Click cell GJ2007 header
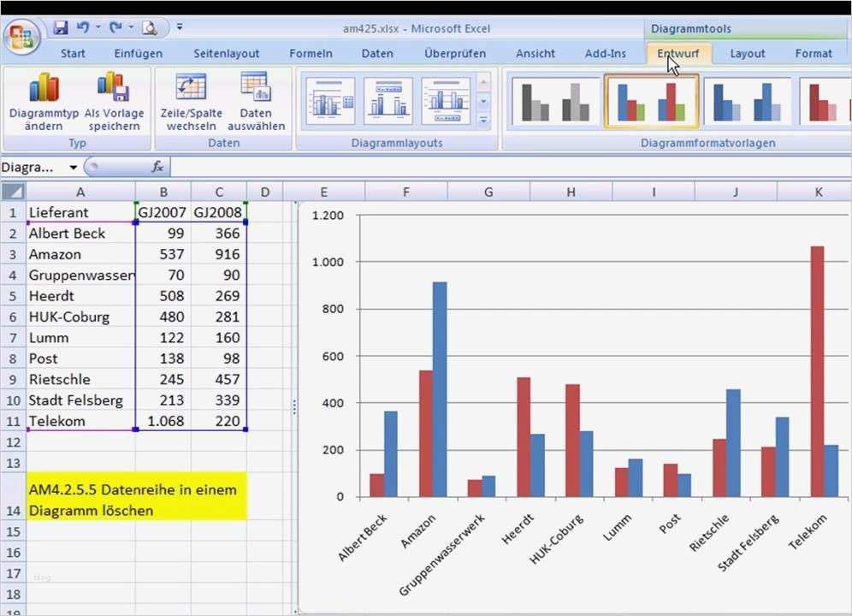852x616 pixels. click(x=163, y=212)
